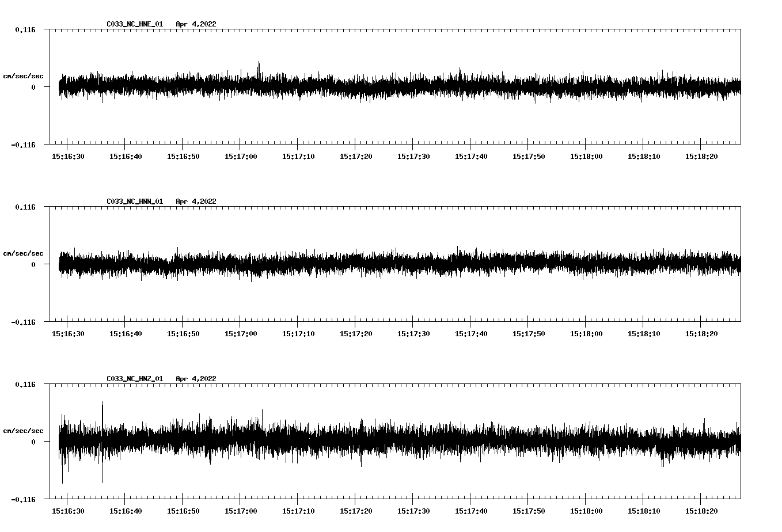782x532 pixels.
Task: Click the 0.116 upper limit of the HNZ plot
Action: pyautogui.click(x=25, y=384)
